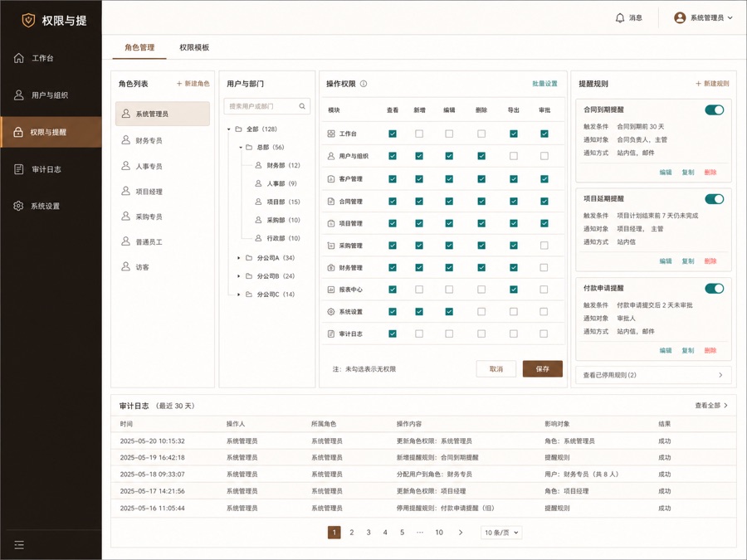This screenshot has height=560, width=747.
Task: Expand 查看已停用规则 (2) row
Action: (653, 375)
